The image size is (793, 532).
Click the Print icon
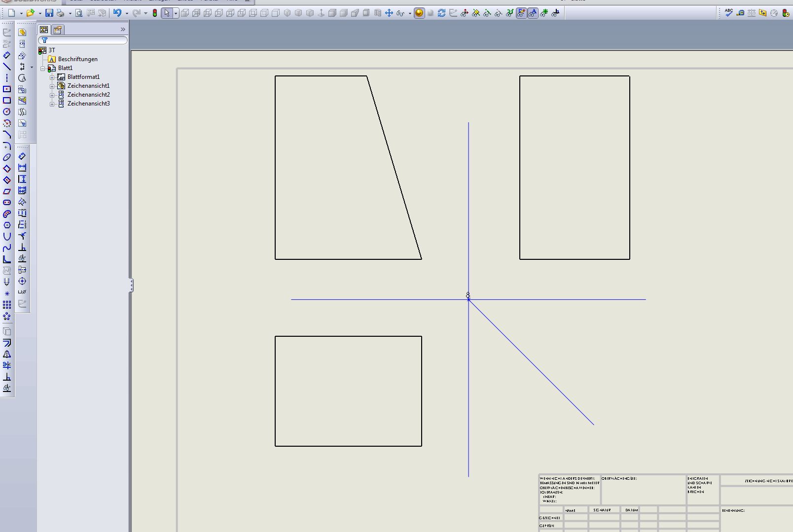coord(61,13)
